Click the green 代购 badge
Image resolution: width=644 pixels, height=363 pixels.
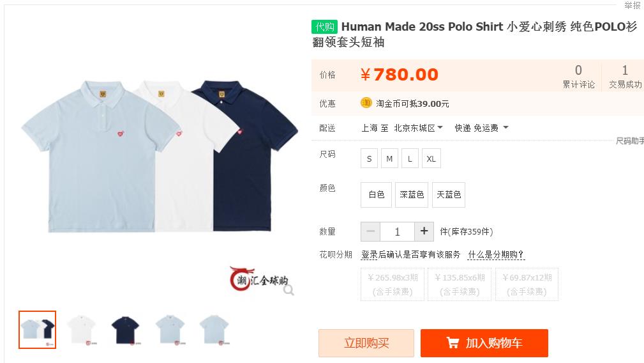point(324,27)
